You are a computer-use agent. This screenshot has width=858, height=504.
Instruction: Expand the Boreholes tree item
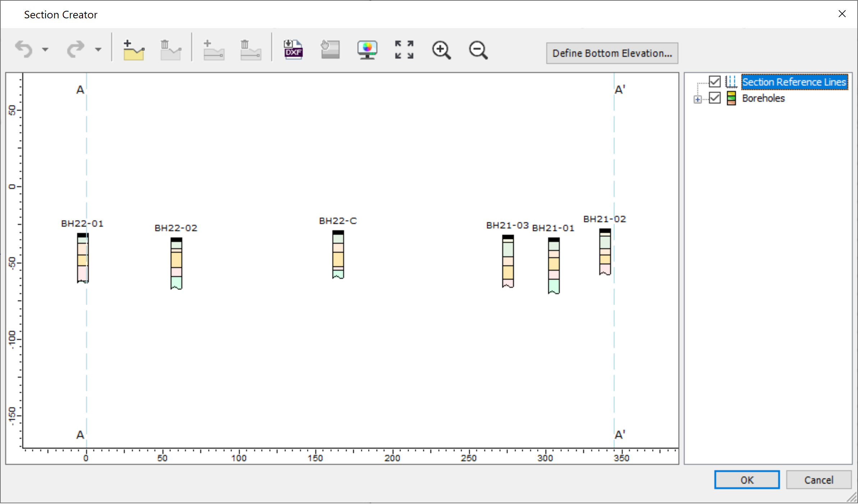[697, 97]
